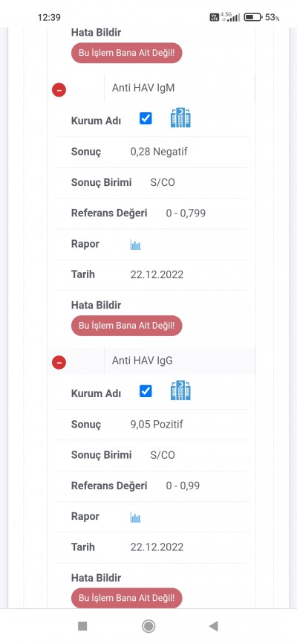Open hospital icon for Anti HAV IgG

click(x=180, y=390)
